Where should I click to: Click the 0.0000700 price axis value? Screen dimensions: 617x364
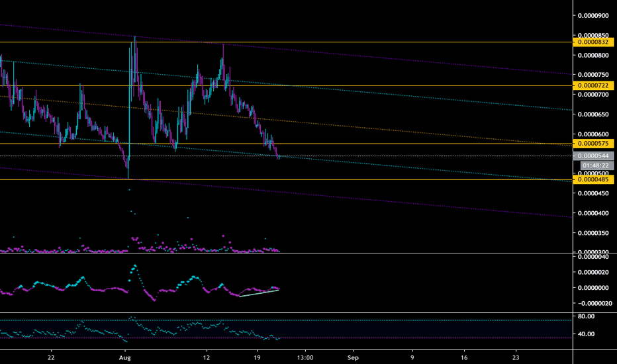tap(593, 95)
